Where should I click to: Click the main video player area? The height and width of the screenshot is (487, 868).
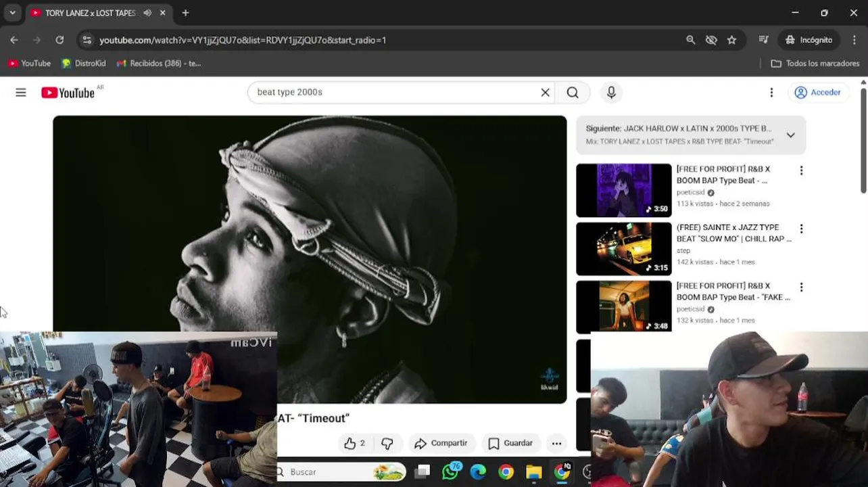(x=310, y=259)
